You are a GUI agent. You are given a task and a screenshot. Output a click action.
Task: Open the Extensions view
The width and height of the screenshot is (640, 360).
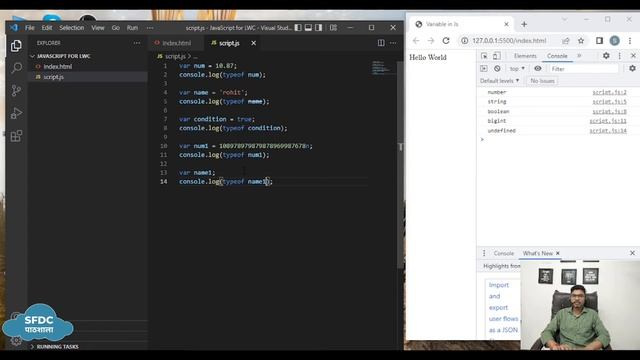coord(16,136)
